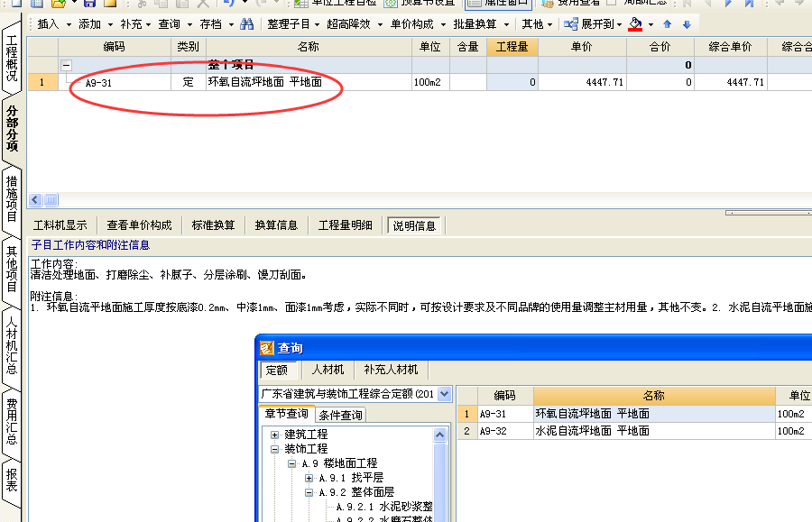This screenshot has height=522, width=812.
Task: Open the 工程量明细 tab
Action: tap(346, 225)
